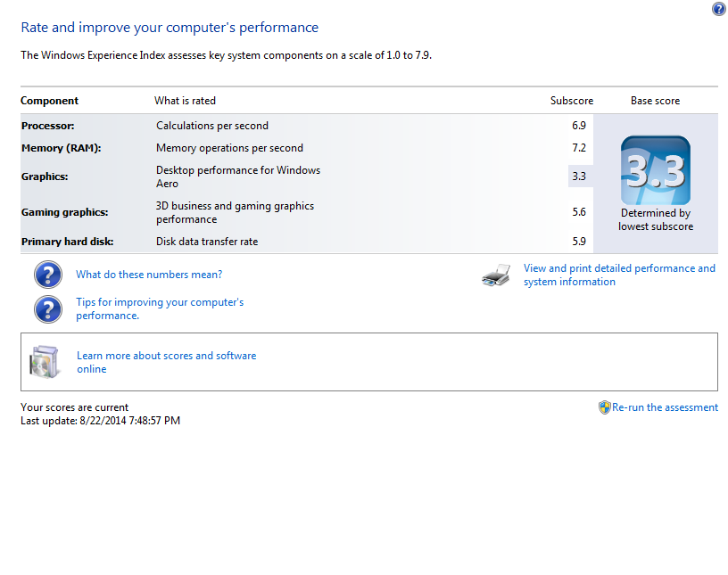This screenshot has width=728, height=575.
Task: Click 'Disk data transfer rate' text
Action: click(x=207, y=242)
